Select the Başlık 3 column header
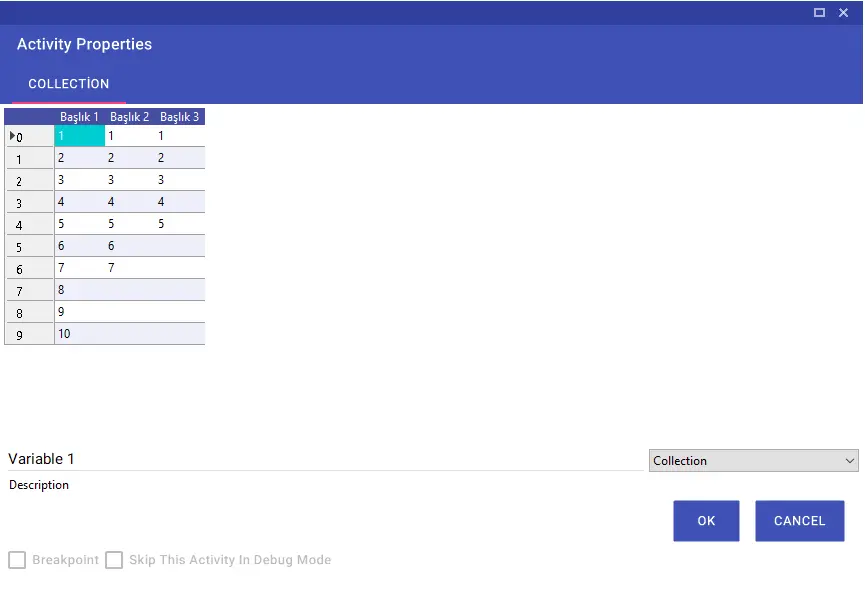The width and height of the screenshot is (865, 605). [180, 117]
